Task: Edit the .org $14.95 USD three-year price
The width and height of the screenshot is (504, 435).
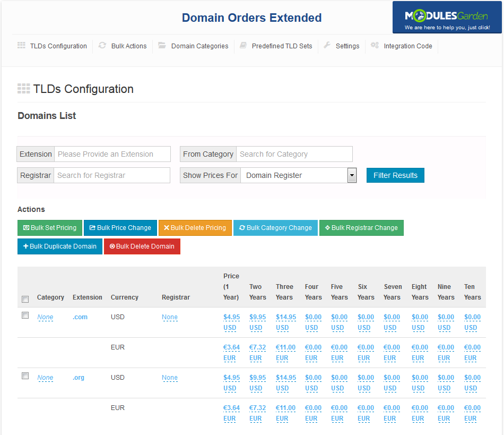Action: point(286,382)
